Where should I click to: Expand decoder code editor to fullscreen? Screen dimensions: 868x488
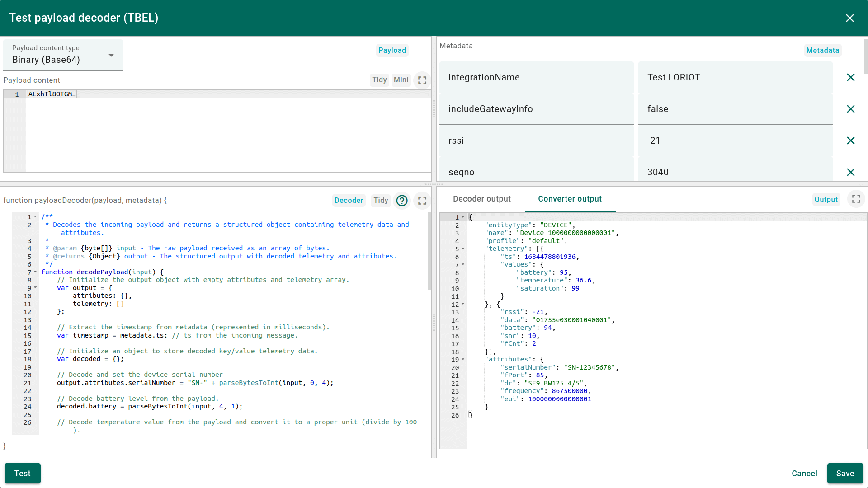coord(422,201)
